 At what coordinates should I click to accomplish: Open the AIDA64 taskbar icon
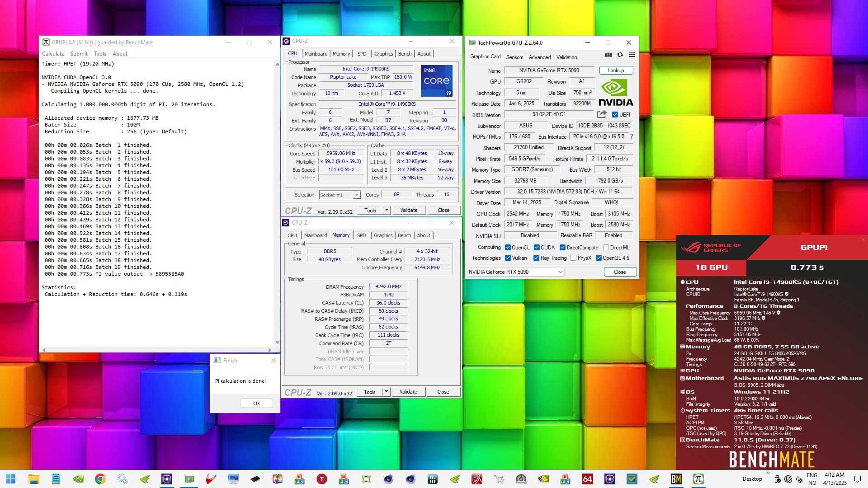click(x=588, y=479)
